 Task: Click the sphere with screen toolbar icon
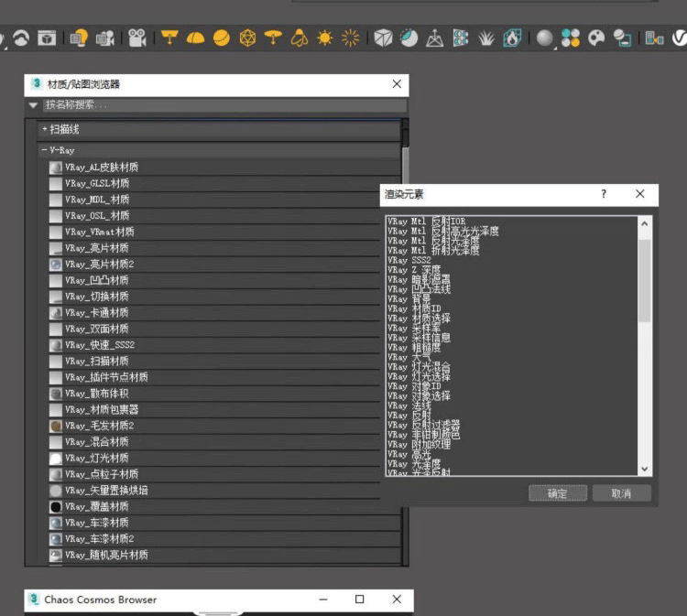coord(622,38)
